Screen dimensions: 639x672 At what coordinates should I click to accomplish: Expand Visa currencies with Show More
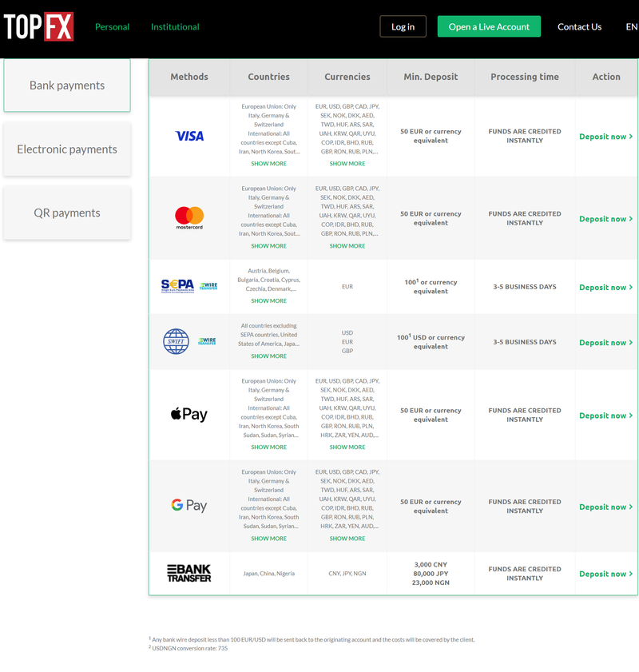(347, 164)
